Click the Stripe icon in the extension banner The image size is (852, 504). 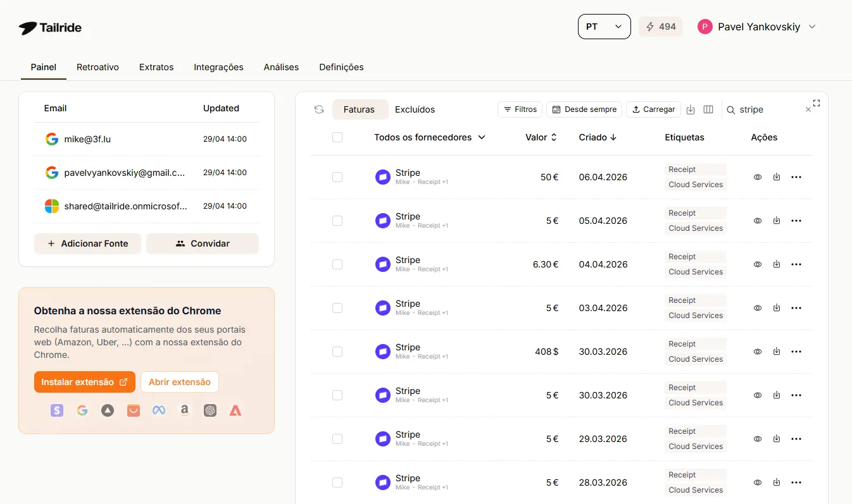[x=57, y=410]
